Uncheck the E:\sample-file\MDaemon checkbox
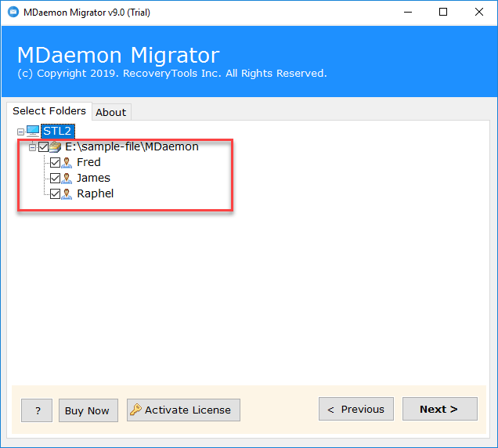 pos(44,146)
